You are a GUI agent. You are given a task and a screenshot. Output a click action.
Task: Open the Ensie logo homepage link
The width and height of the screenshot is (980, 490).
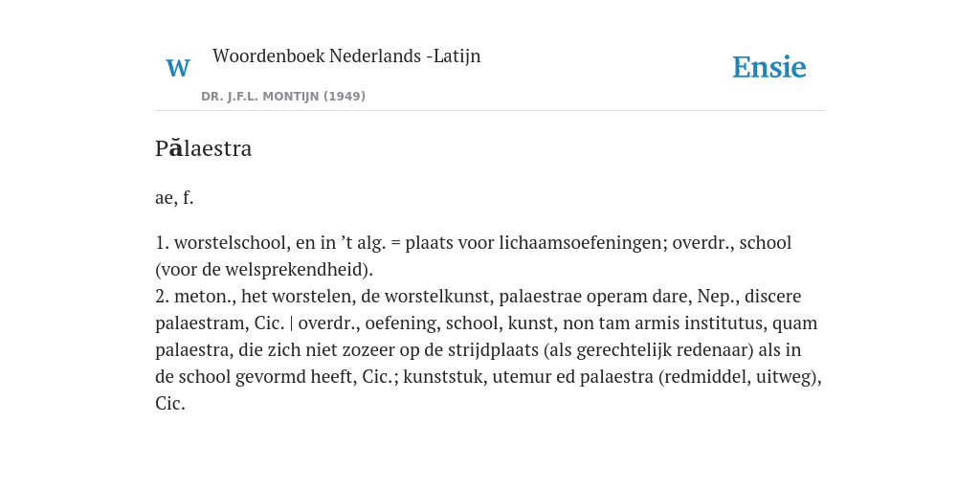pos(768,67)
